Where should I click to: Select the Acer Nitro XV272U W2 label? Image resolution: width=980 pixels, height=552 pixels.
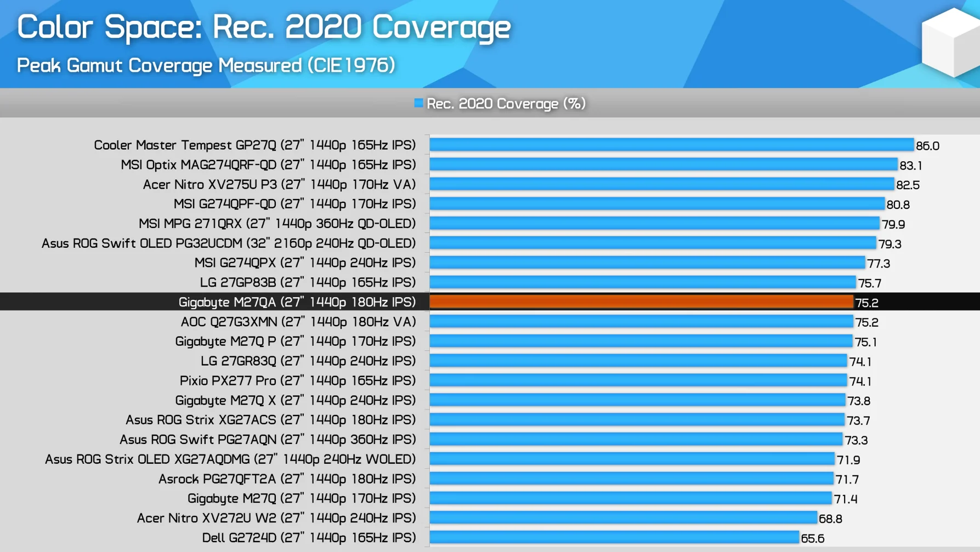(x=276, y=518)
